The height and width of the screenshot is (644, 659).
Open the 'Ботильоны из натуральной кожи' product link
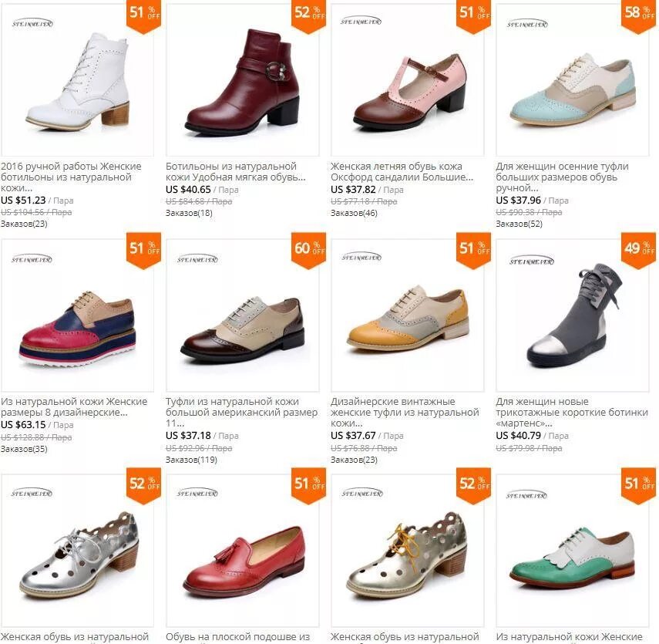click(235, 172)
